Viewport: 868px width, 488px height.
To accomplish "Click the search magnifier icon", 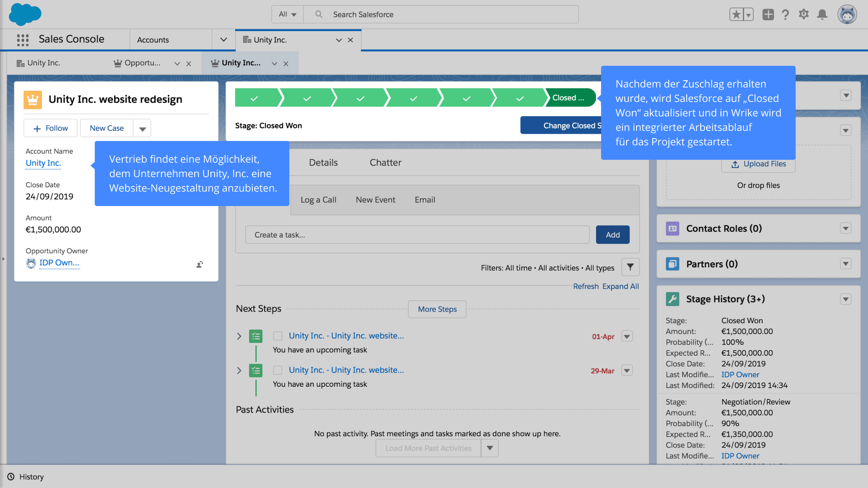I will (319, 14).
